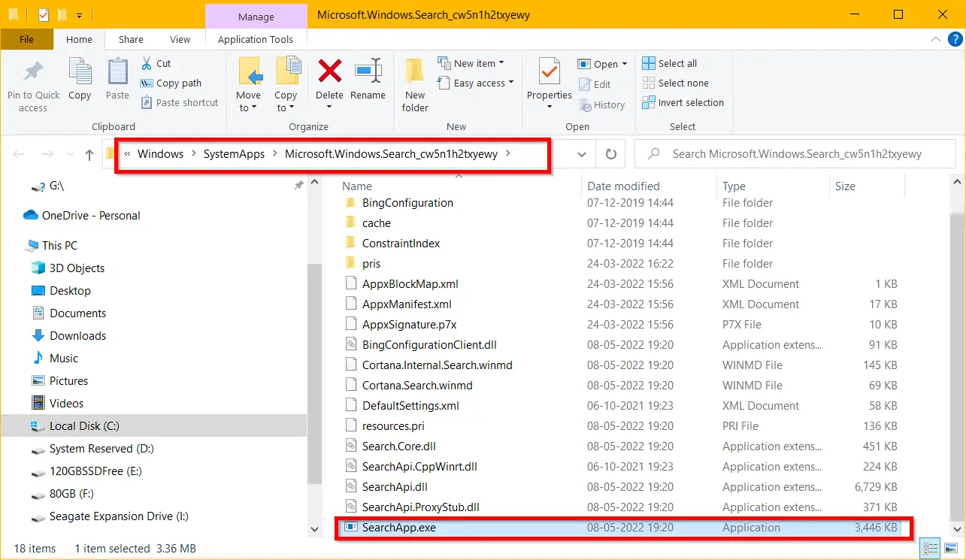This screenshot has height=560, width=966.
Task: Open the address bar history dropdown
Action: (x=581, y=154)
